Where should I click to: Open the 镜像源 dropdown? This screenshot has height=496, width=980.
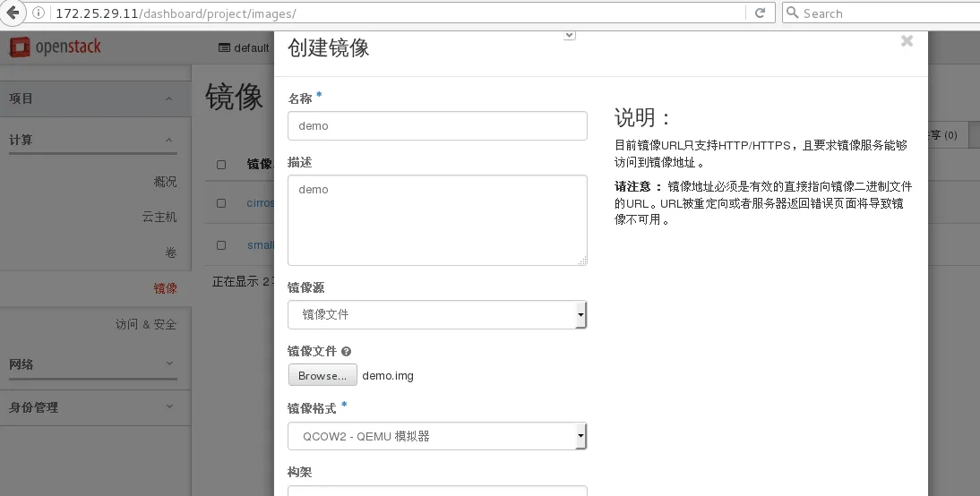pyautogui.click(x=437, y=314)
